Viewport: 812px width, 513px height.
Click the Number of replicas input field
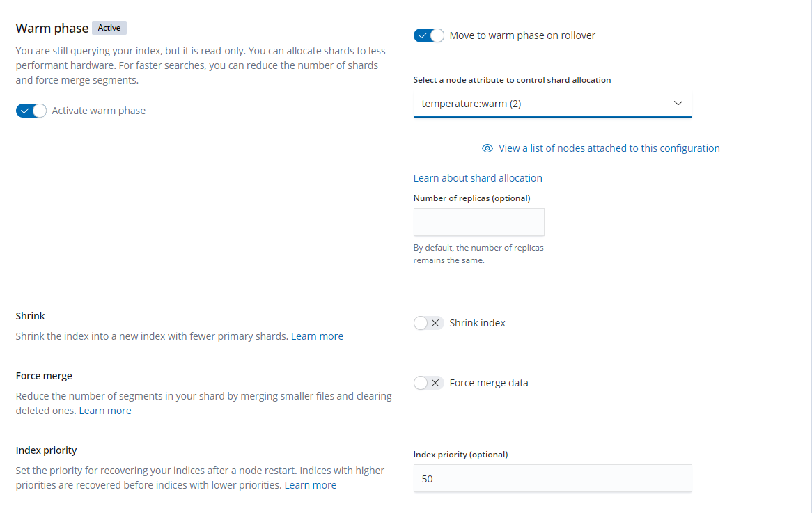[478, 222]
